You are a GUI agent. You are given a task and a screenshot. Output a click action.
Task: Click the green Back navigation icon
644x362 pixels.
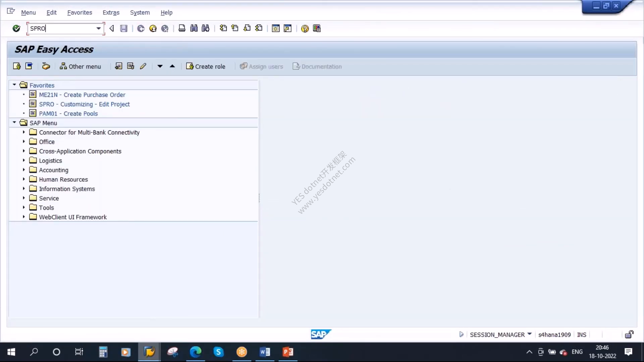141,28
